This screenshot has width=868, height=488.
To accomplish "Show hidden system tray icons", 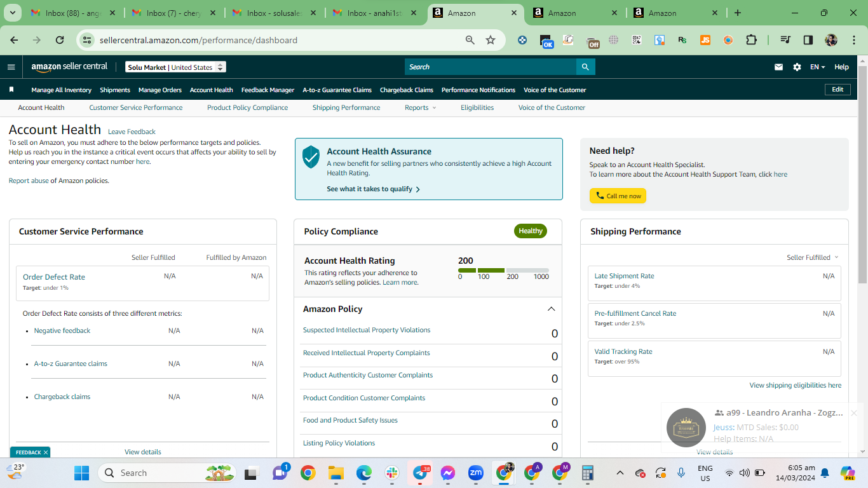I will point(621,473).
